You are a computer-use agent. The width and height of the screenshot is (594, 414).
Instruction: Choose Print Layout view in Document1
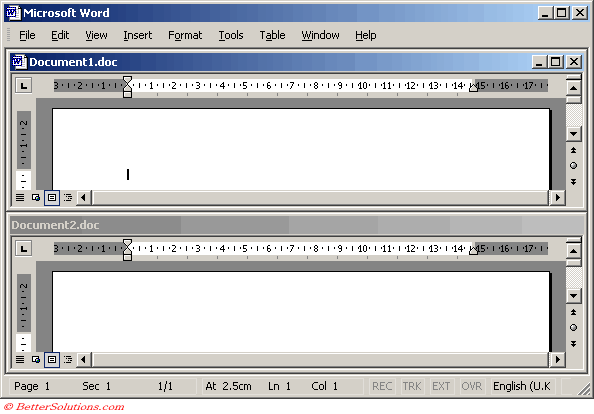(x=52, y=197)
